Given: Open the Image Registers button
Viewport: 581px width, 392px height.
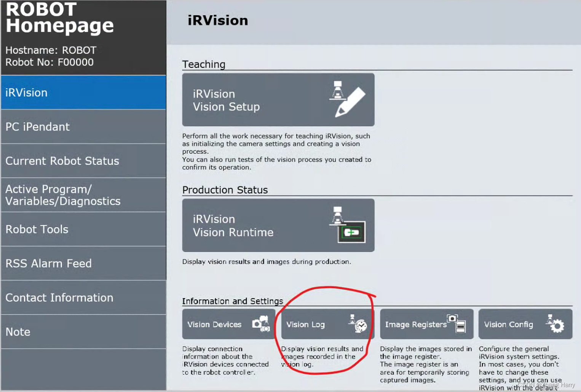Looking at the screenshot, I should tap(427, 324).
